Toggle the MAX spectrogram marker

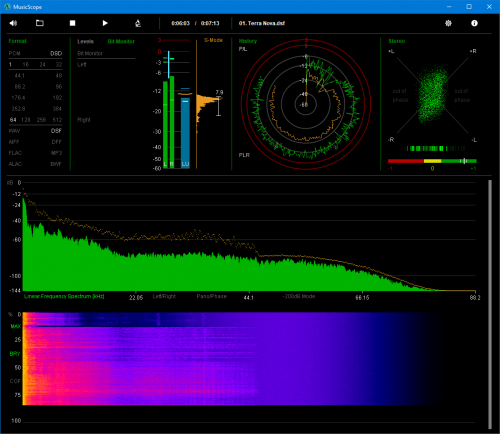pyautogui.click(x=16, y=326)
